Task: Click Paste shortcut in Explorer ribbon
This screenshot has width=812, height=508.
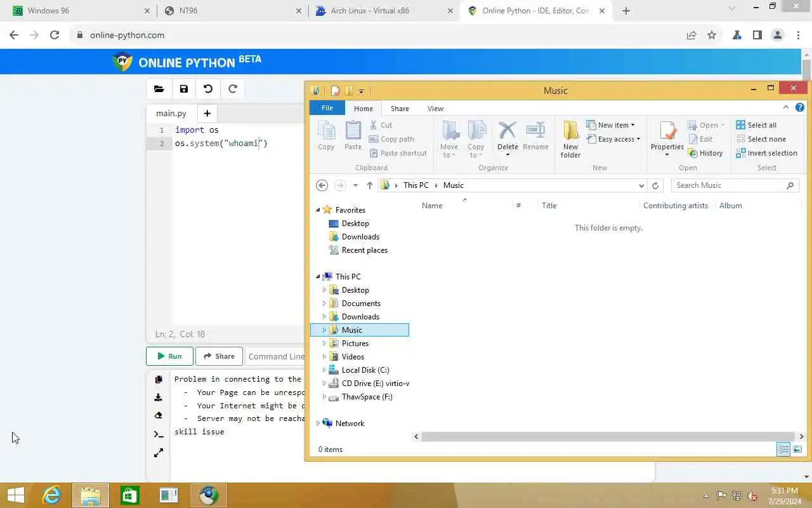Action: [398, 153]
